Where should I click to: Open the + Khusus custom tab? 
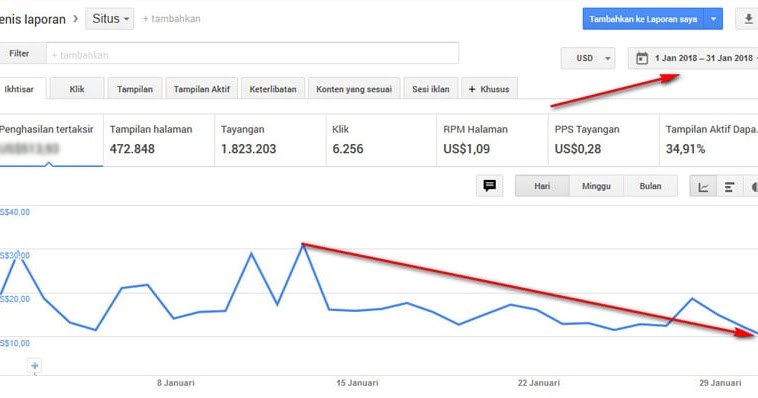coord(489,89)
